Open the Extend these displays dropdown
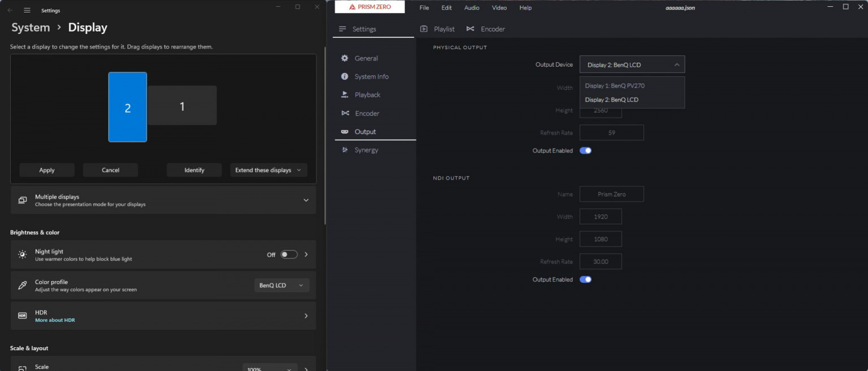Viewport: 868px width, 371px height. point(268,170)
